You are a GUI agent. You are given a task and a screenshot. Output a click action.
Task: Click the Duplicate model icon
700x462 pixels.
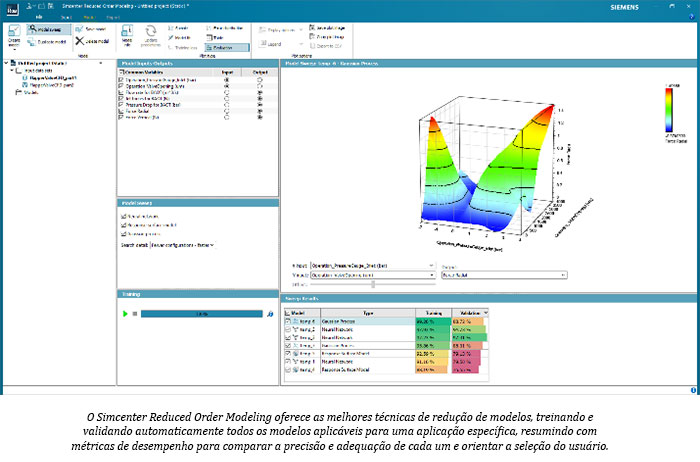coord(31,42)
